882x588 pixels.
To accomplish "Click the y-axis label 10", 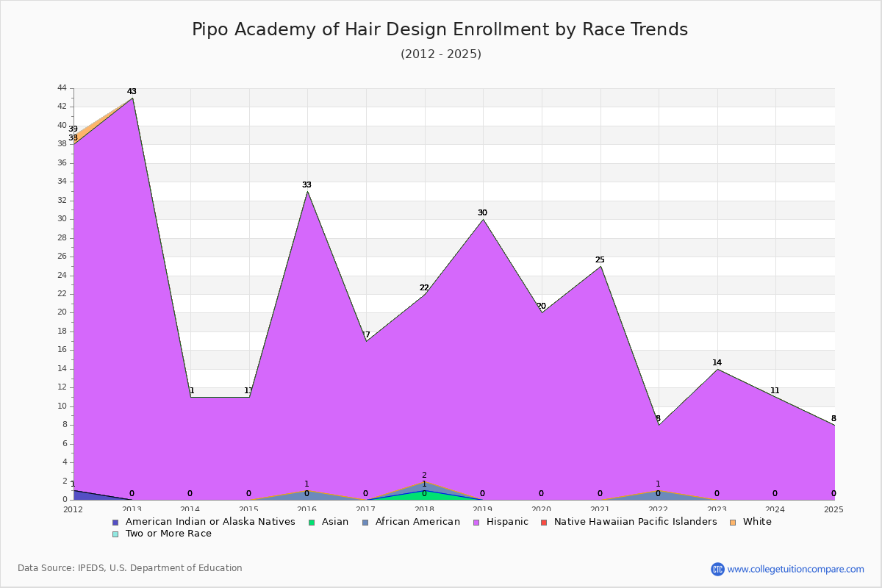I will coord(62,406).
